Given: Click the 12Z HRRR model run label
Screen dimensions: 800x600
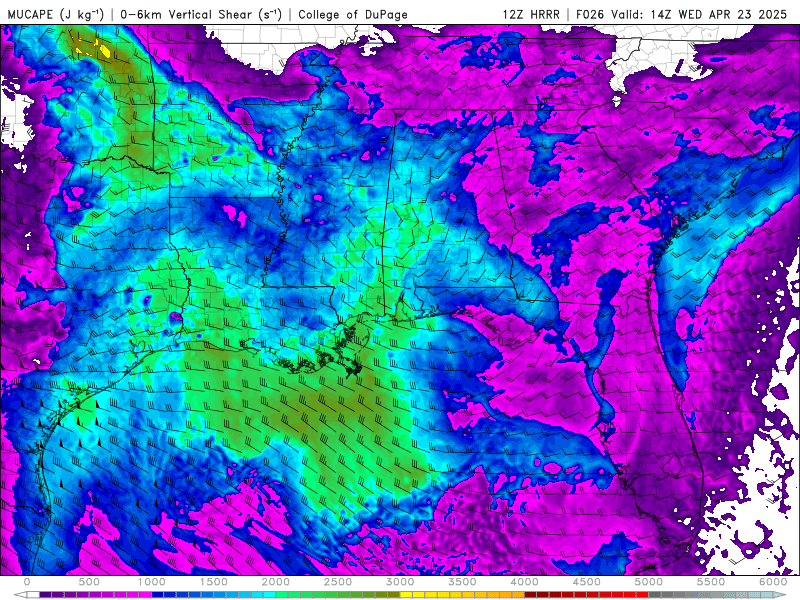Looking at the screenshot, I should click(x=531, y=14).
